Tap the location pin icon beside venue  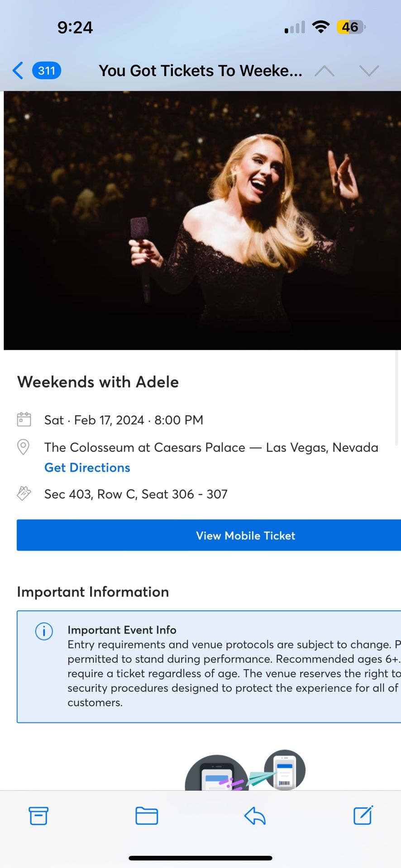click(x=23, y=447)
